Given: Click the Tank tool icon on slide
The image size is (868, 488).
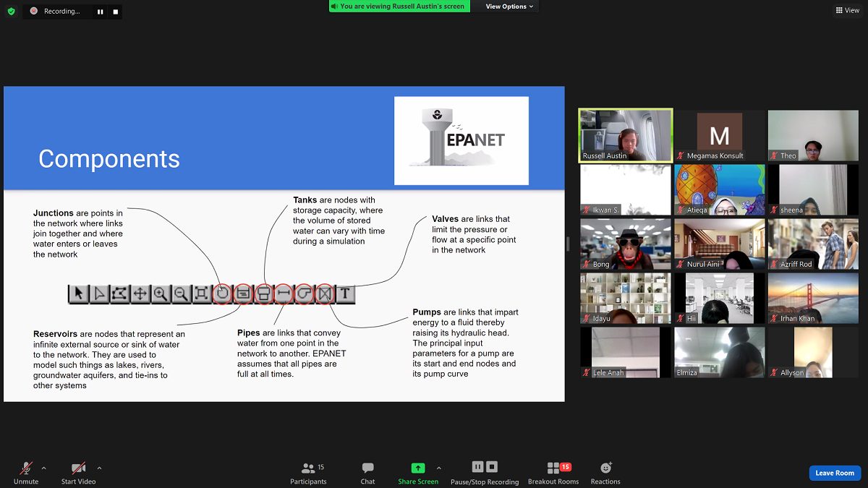Looking at the screenshot, I should 263,294.
